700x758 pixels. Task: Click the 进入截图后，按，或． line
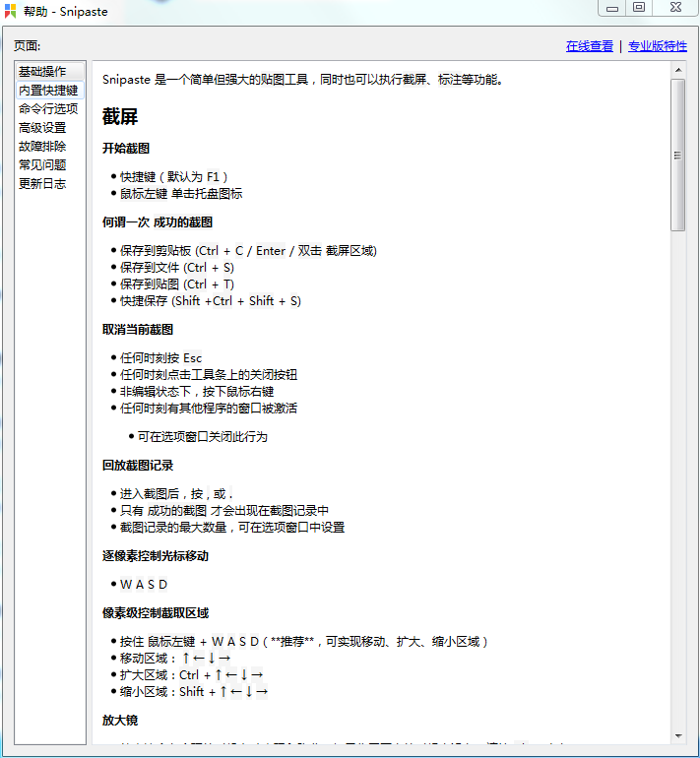[x=176, y=494]
